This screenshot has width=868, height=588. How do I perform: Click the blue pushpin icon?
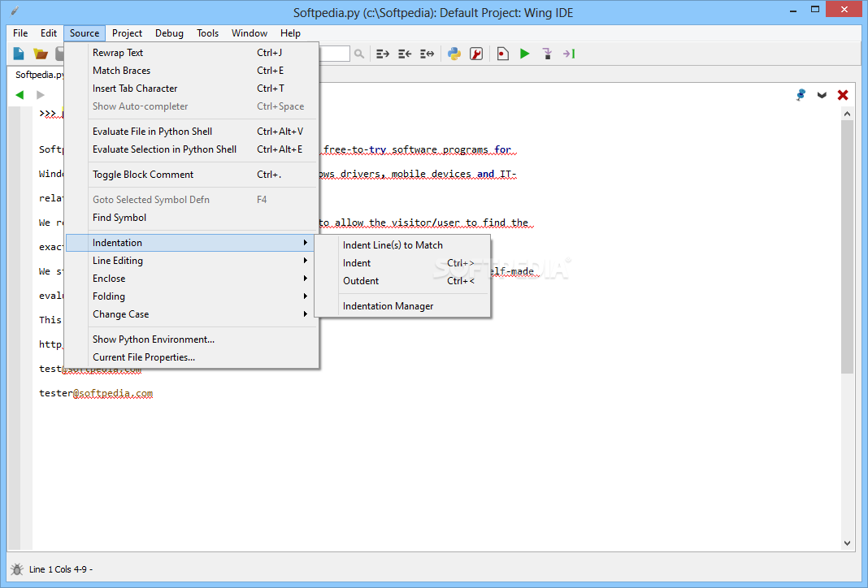coord(801,94)
